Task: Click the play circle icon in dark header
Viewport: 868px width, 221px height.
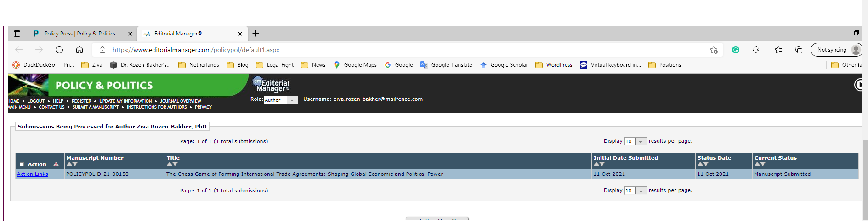Action: point(858,85)
